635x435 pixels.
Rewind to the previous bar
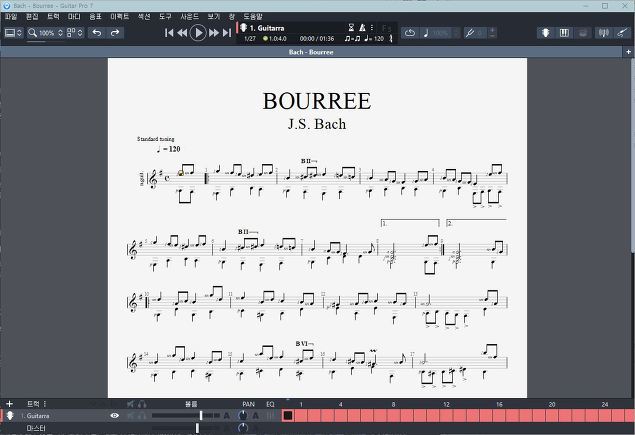coord(182,33)
